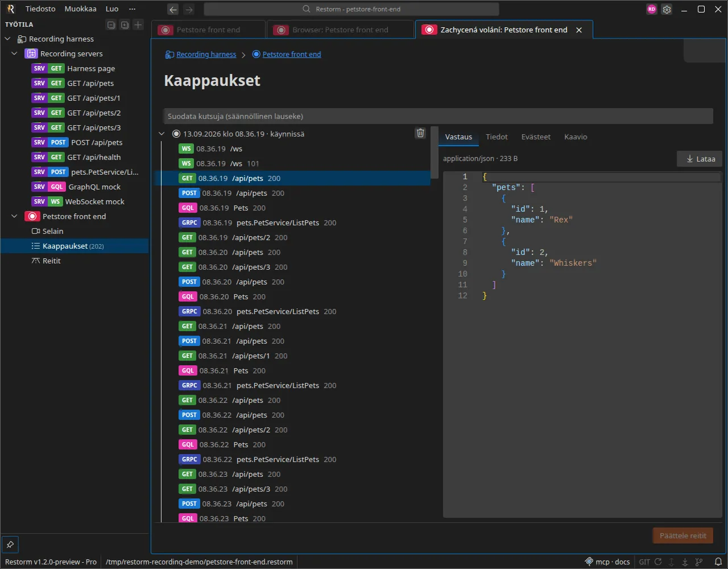Switch to the Kaavio tab
Image resolution: width=728 pixels, height=569 pixels.
point(576,137)
